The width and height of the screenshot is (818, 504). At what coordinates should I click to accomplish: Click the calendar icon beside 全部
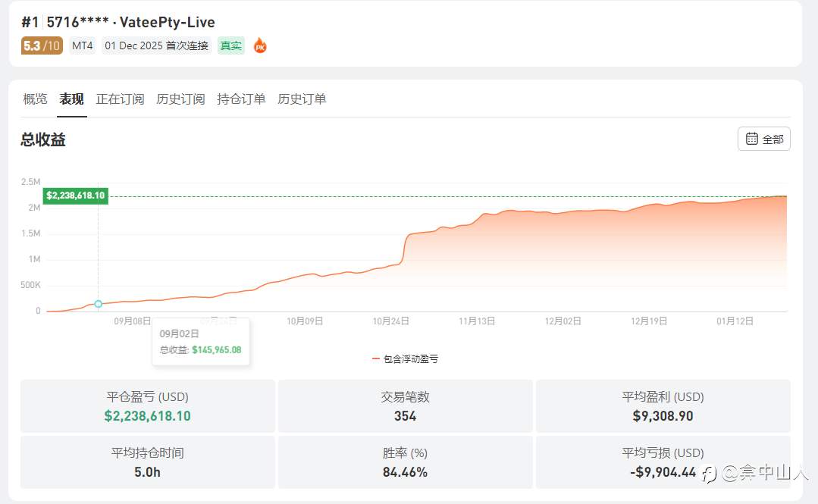(x=751, y=139)
